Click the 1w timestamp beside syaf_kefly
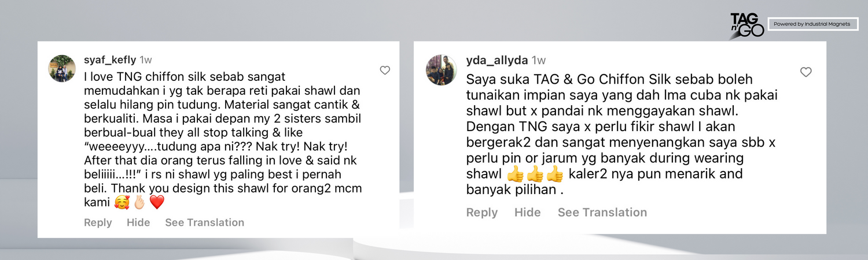 point(146,60)
